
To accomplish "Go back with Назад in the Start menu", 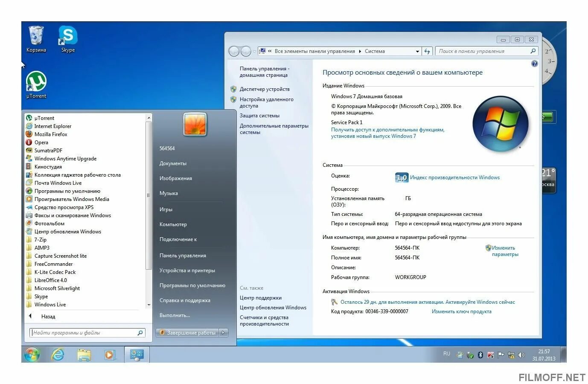I will click(x=48, y=317).
